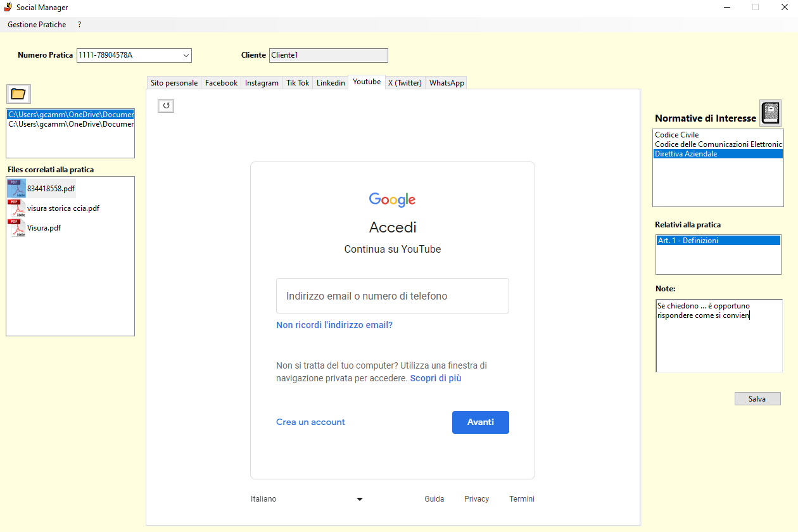Click the 834418558.pdf file name
Viewport: 798px width, 532px height.
(x=51, y=189)
